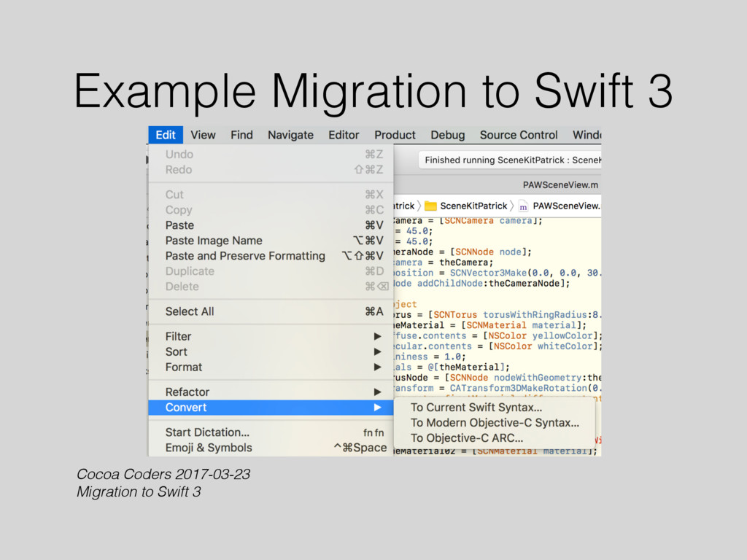Click the Undo menu item
The height and width of the screenshot is (560, 747).
point(271,155)
